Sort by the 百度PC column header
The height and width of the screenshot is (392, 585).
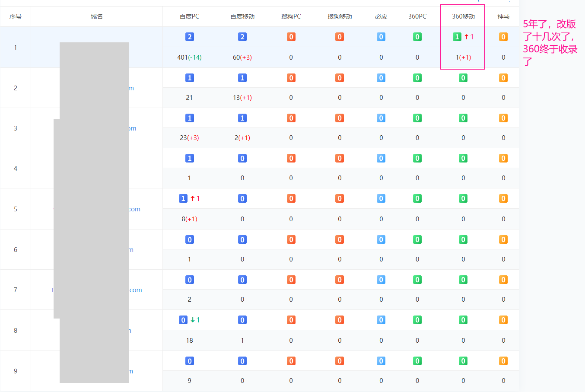coord(189,16)
